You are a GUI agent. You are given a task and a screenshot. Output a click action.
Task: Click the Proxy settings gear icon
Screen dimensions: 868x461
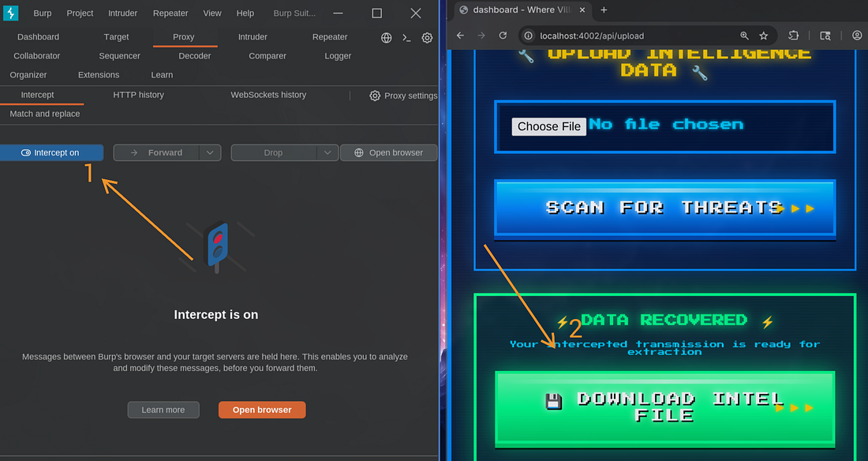[375, 96]
